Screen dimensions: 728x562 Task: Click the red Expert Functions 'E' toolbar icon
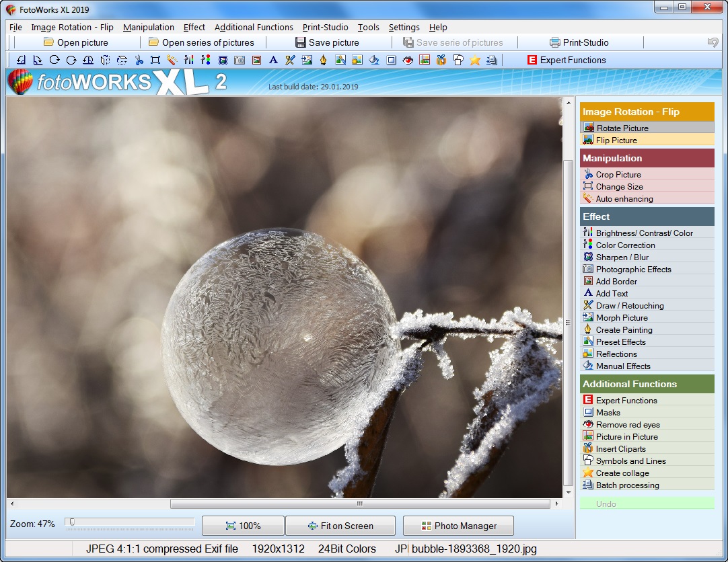pos(533,61)
